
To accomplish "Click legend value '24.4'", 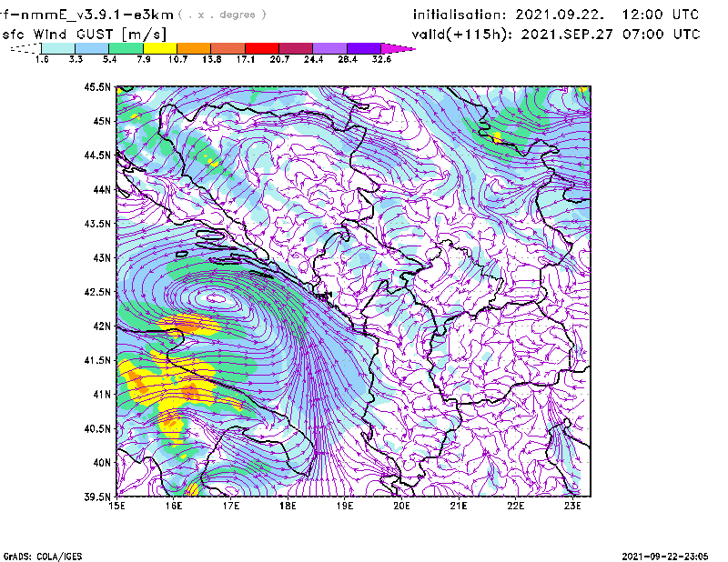I will pyautogui.click(x=313, y=59).
